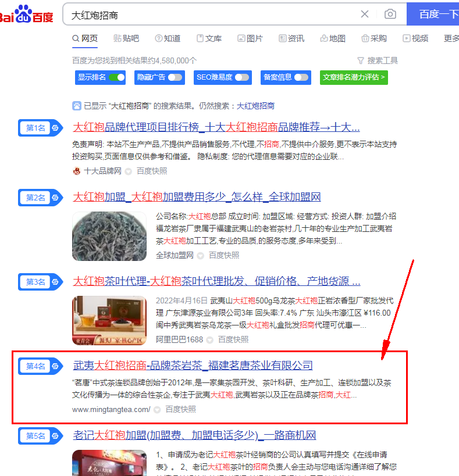Viewport: 459px width, 476px height.
Task: Enable the 隐藏广告 switch
Action: 175,77
